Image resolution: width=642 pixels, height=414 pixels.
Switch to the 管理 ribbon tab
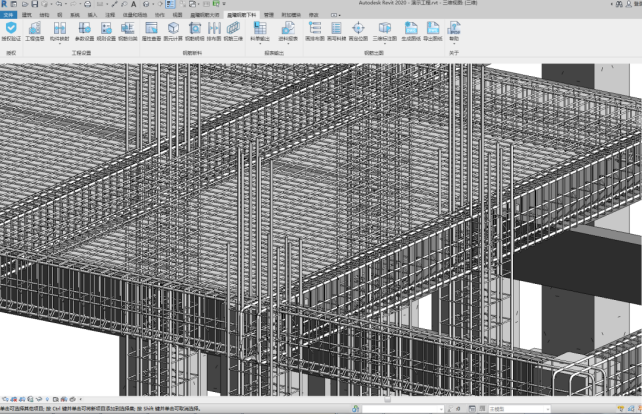pyautogui.click(x=267, y=15)
